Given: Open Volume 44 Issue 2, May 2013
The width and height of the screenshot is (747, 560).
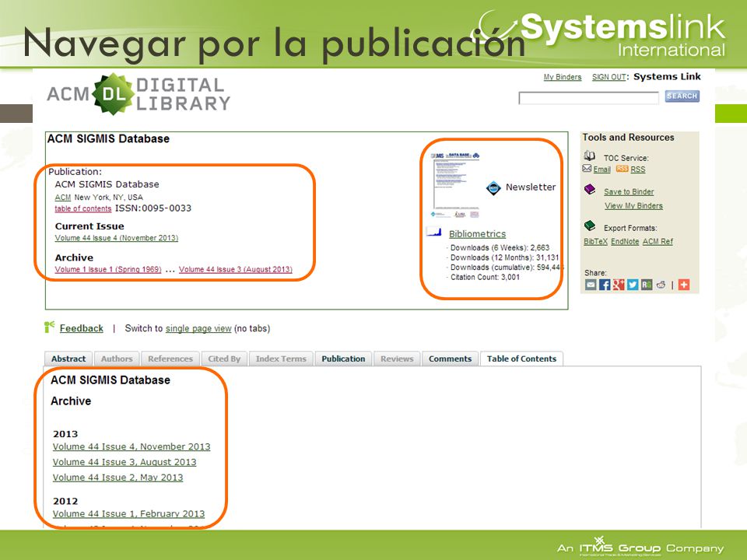Looking at the screenshot, I should click(117, 477).
